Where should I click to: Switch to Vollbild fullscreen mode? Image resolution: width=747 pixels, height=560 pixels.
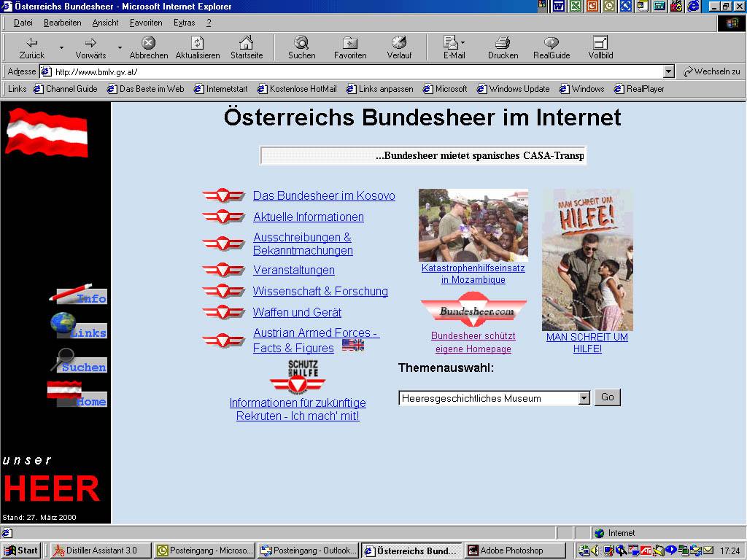600,43
